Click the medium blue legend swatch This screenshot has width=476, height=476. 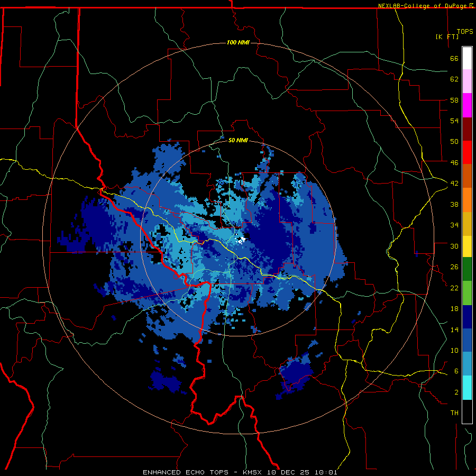pos(467,340)
